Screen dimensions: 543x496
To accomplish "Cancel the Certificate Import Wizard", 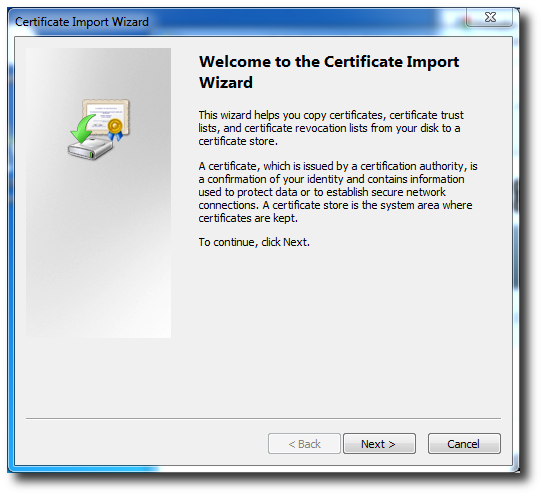I will 464,443.
